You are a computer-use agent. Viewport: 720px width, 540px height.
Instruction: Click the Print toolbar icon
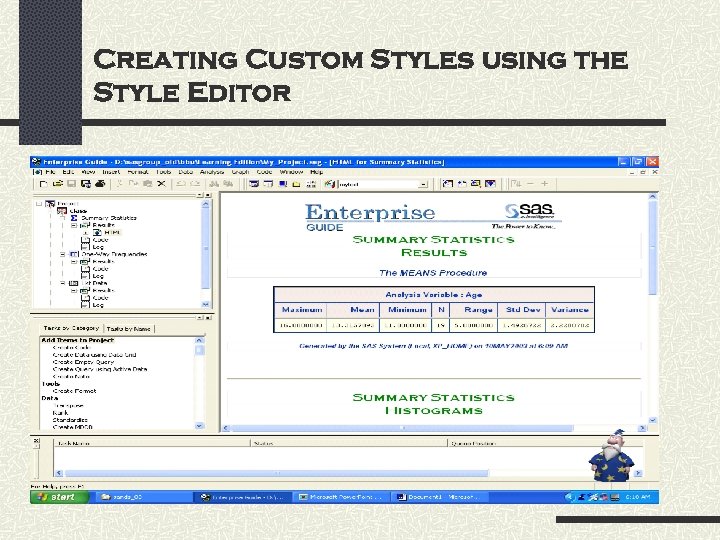click(100, 184)
